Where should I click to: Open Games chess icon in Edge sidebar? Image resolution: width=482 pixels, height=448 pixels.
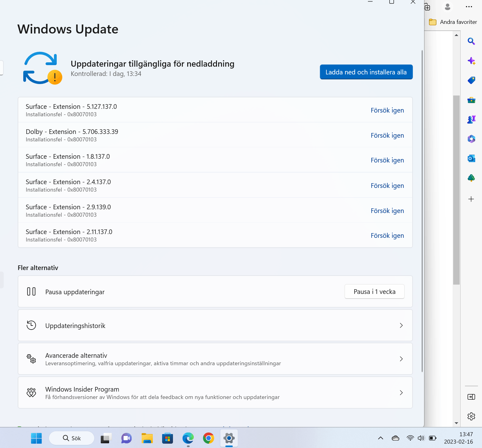coord(471,119)
